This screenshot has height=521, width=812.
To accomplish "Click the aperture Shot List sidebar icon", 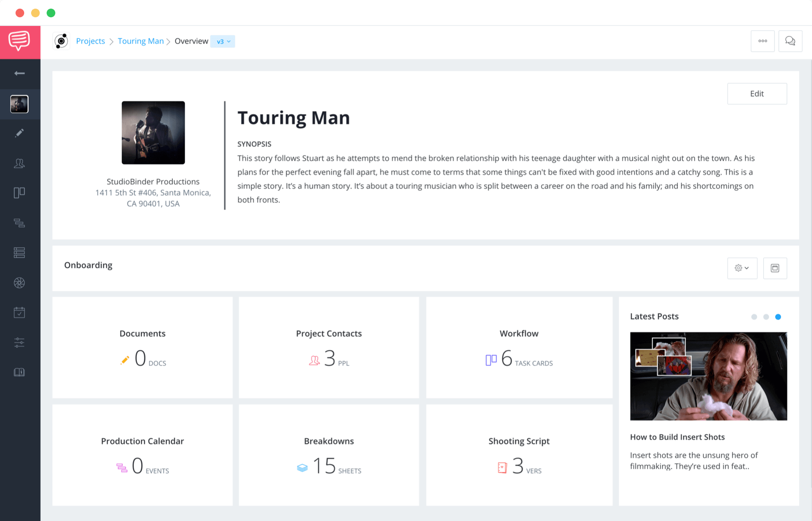I will click(x=19, y=283).
